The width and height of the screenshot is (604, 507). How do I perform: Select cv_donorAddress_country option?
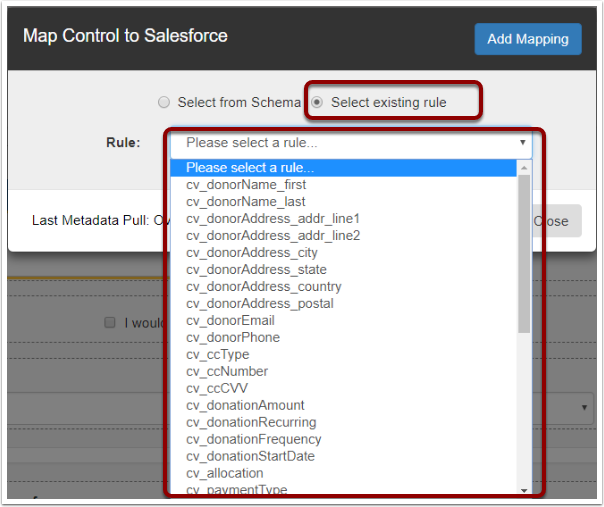click(x=343, y=286)
